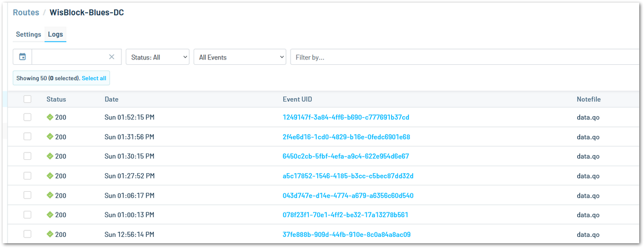This screenshot has height=248, width=644.
Task: Click data.qo in the 01:31:56 PM row
Action: (588, 136)
